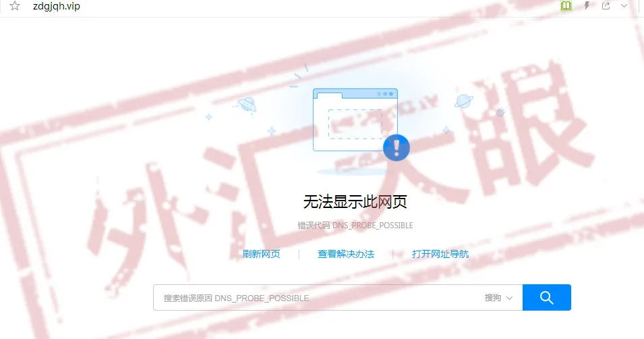Run search with blue magnifier button
The image size is (644, 339).
tap(547, 297)
